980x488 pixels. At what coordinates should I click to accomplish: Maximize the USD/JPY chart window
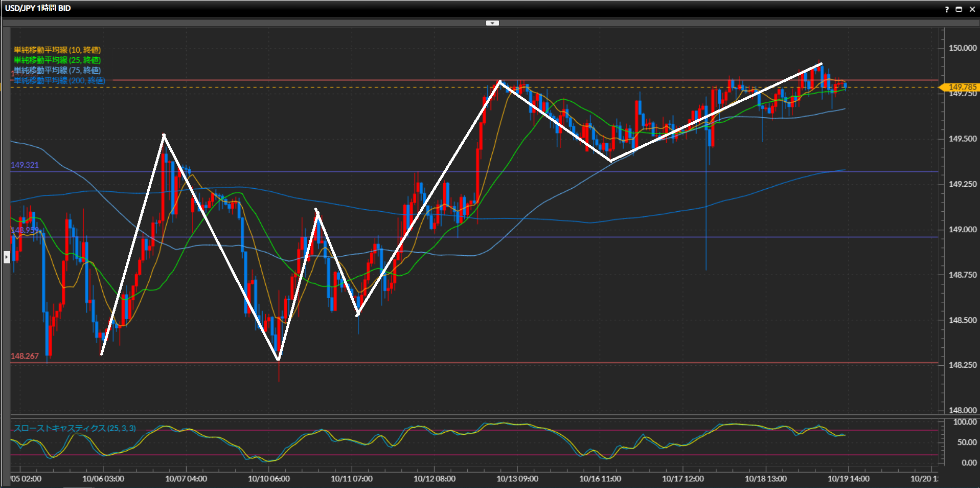coord(959,9)
